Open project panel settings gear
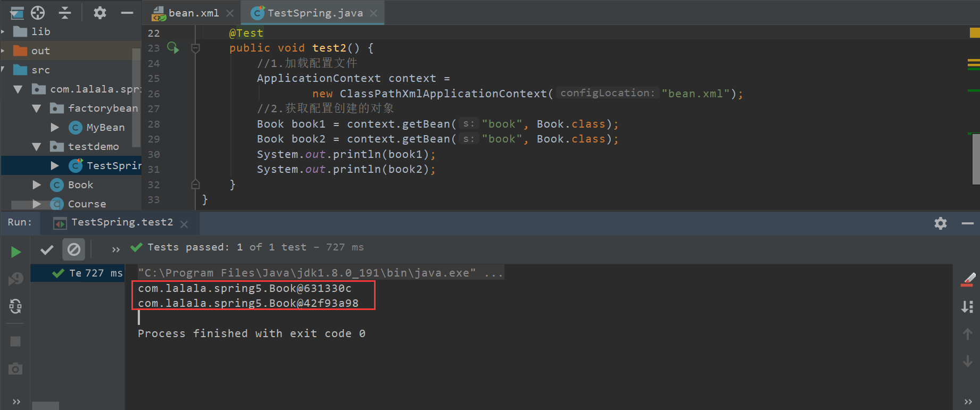Screen dimensions: 980x410 pyautogui.click(x=99, y=13)
